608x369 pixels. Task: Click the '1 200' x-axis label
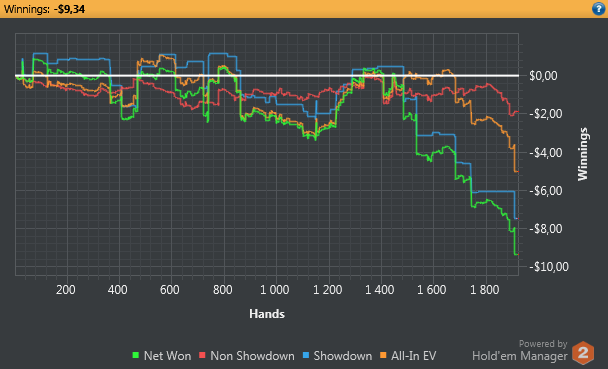328,290
